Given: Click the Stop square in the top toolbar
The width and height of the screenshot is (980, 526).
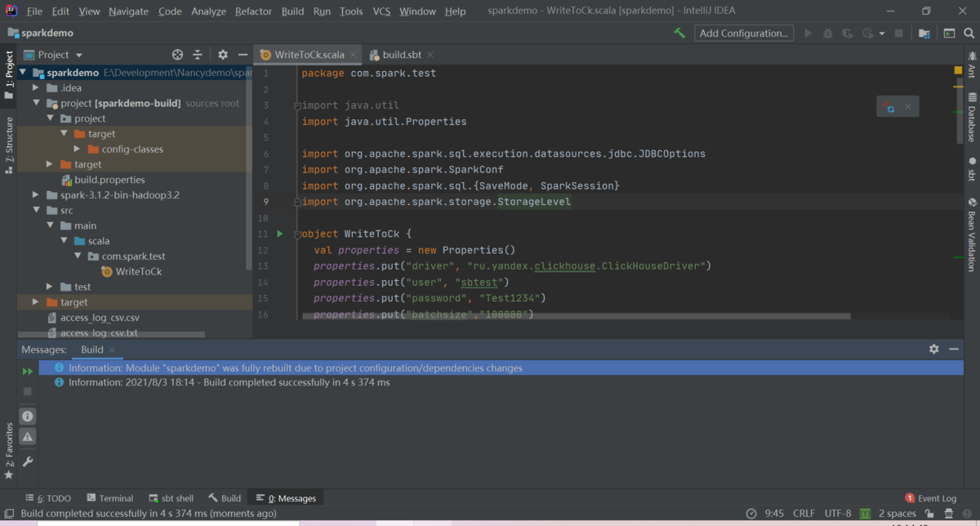Looking at the screenshot, I should click(x=899, y=33).
